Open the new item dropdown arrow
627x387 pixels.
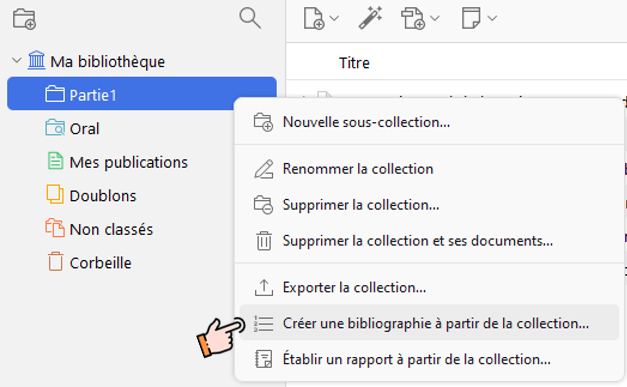334,18
